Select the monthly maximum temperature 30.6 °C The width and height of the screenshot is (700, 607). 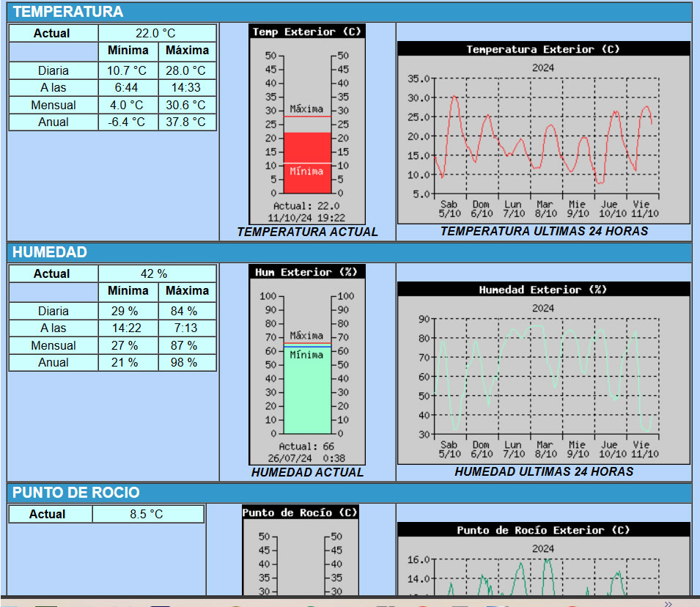[x=185, y=105]
